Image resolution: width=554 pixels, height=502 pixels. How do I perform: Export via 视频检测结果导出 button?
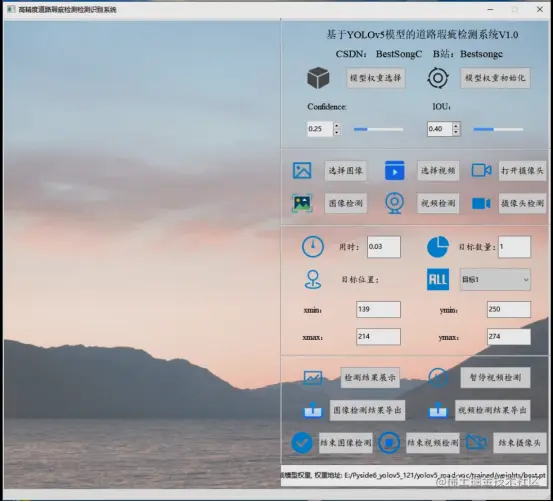pyautogui.click(x=492, y=410)
